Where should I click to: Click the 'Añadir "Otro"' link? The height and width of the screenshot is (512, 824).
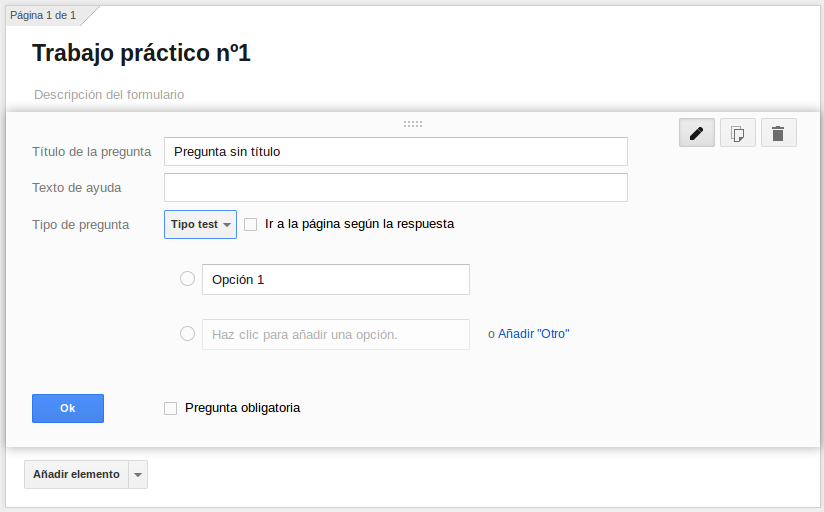tap(533, 334)
